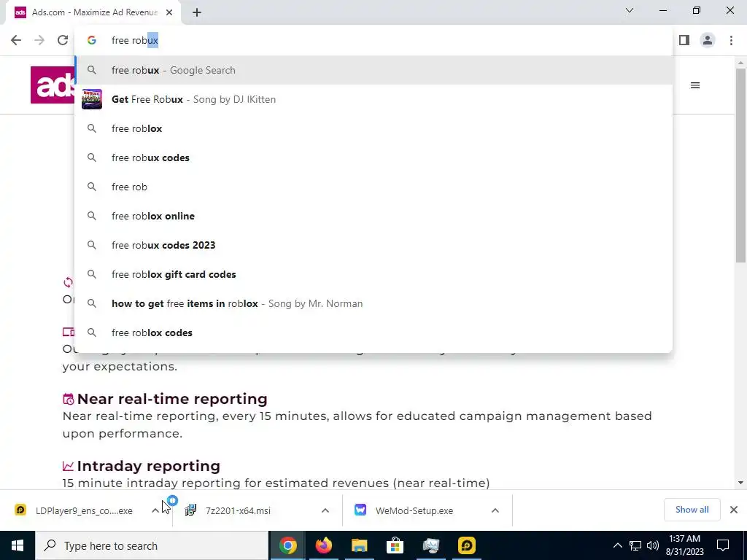Choose the 'free roblox codes' suggestion
The image size is (747, 560).
click(x=374, y=332)
